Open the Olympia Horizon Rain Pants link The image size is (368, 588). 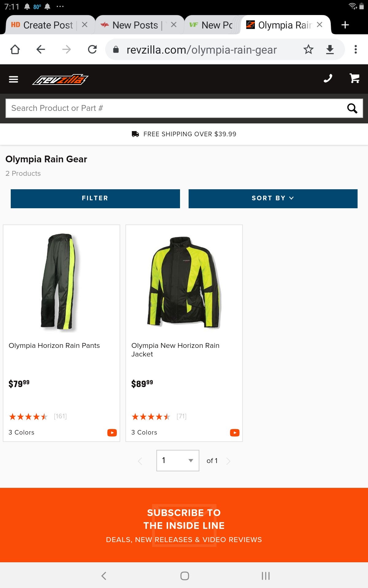coord(54,345)
